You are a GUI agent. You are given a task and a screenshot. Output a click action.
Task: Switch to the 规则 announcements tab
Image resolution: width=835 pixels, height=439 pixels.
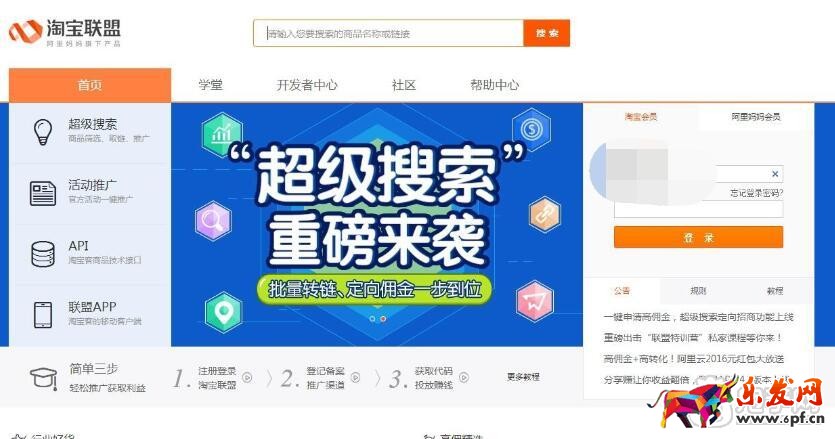698,291
